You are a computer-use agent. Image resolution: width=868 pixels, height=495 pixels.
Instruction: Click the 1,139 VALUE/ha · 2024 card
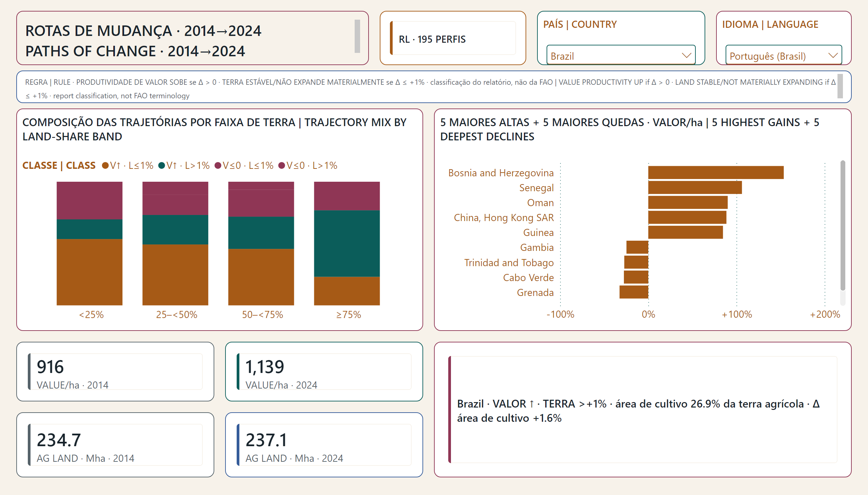(324, 372)
